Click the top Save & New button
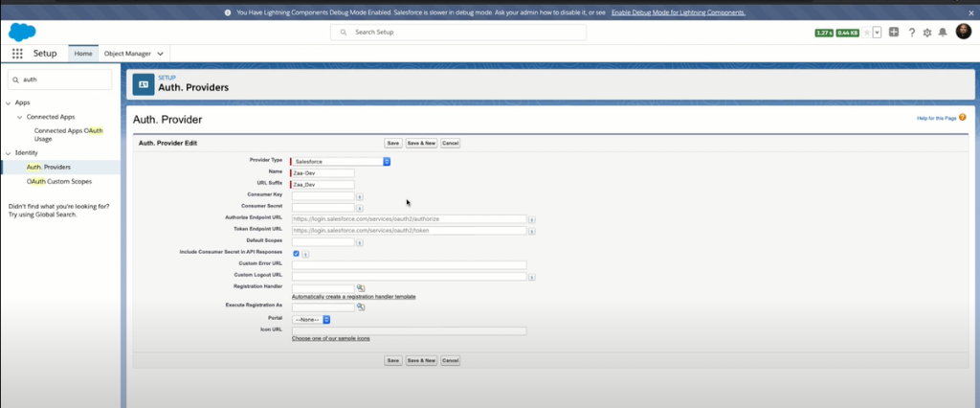 (x=421, y=143)
